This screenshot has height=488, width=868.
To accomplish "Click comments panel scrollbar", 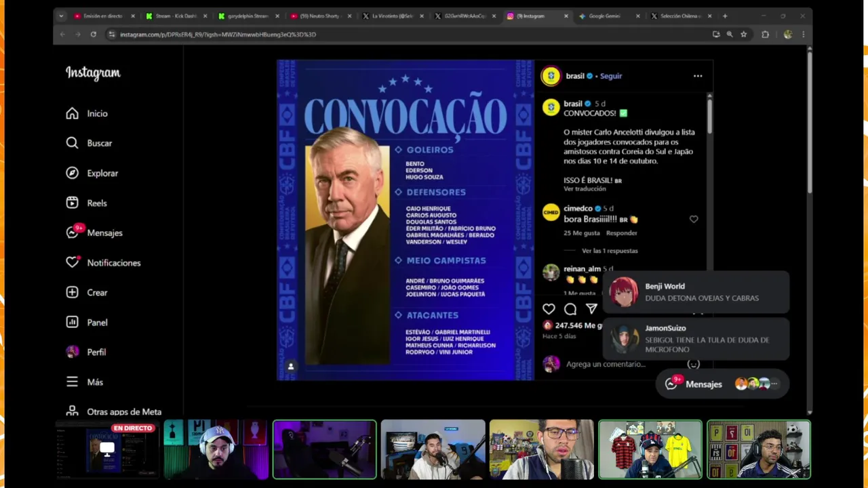I will coord(709,115).
